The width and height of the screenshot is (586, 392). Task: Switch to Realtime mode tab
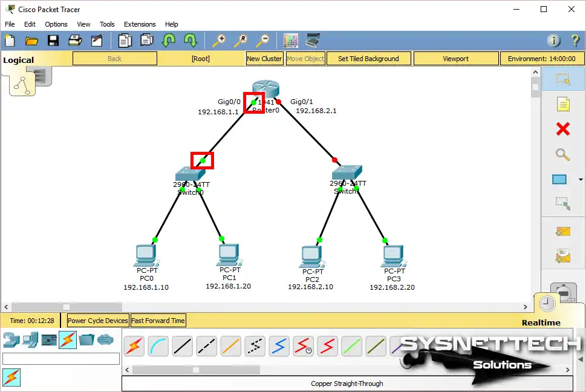coord(541,323)
